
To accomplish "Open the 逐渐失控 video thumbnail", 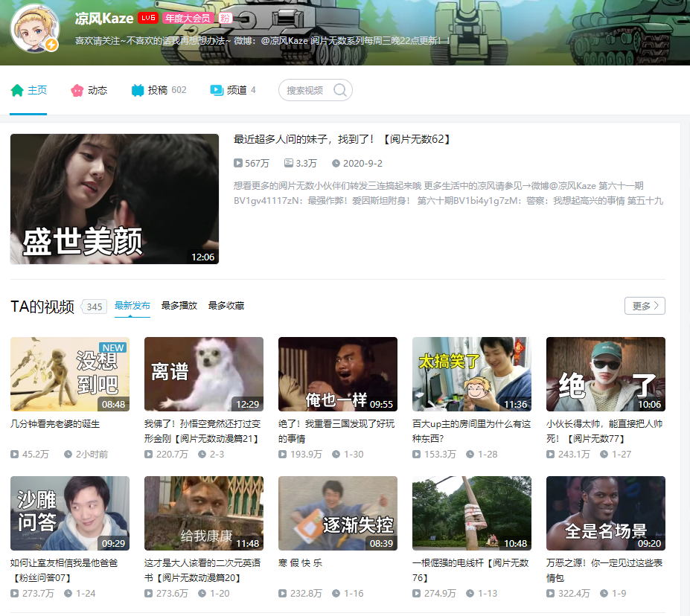I will click(338, 513).
